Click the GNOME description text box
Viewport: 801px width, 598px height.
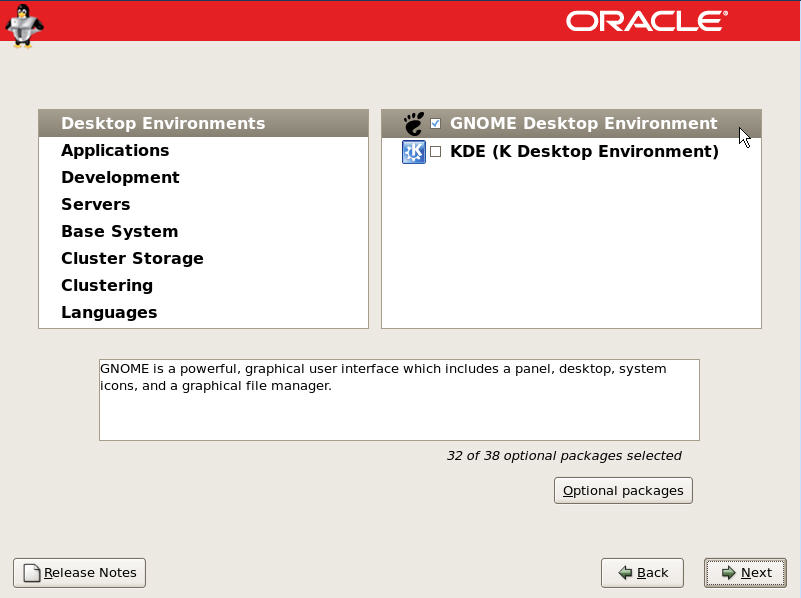[x=399, y=400]
